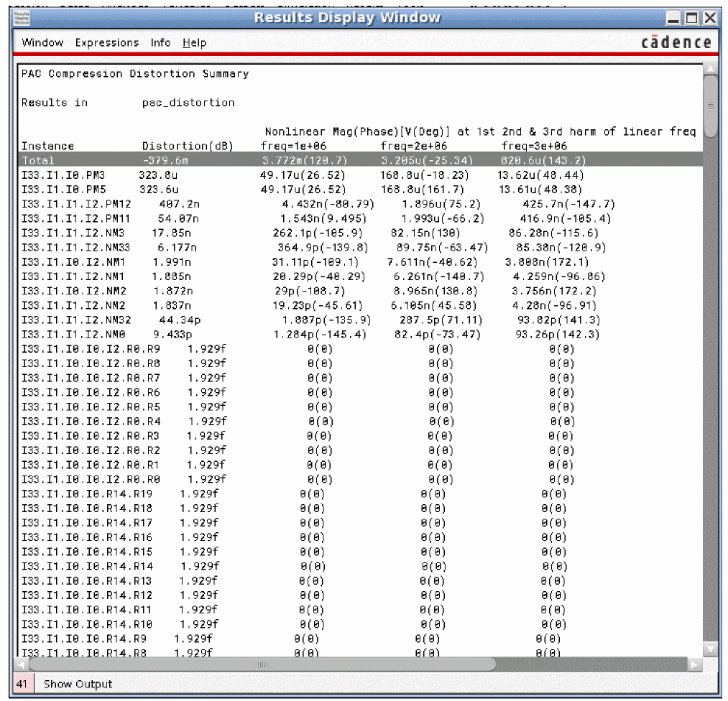
Task: Click the vertical scrollbar down arrow
Action: [x=709, y=649]
